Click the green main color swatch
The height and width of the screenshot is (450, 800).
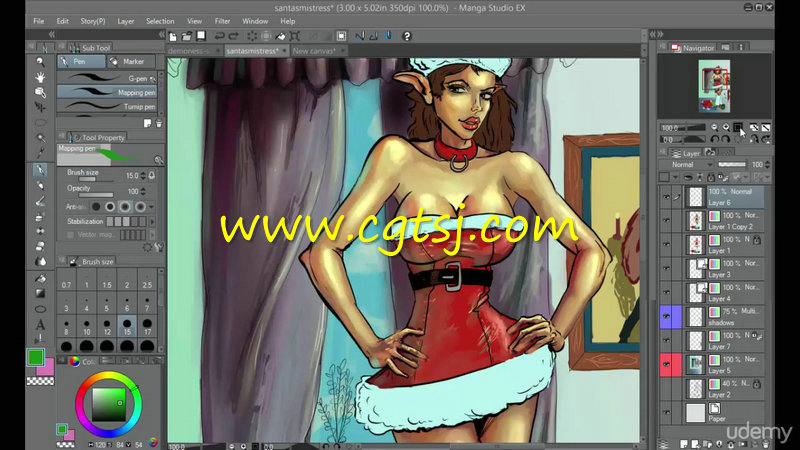(x=35, y=358)
